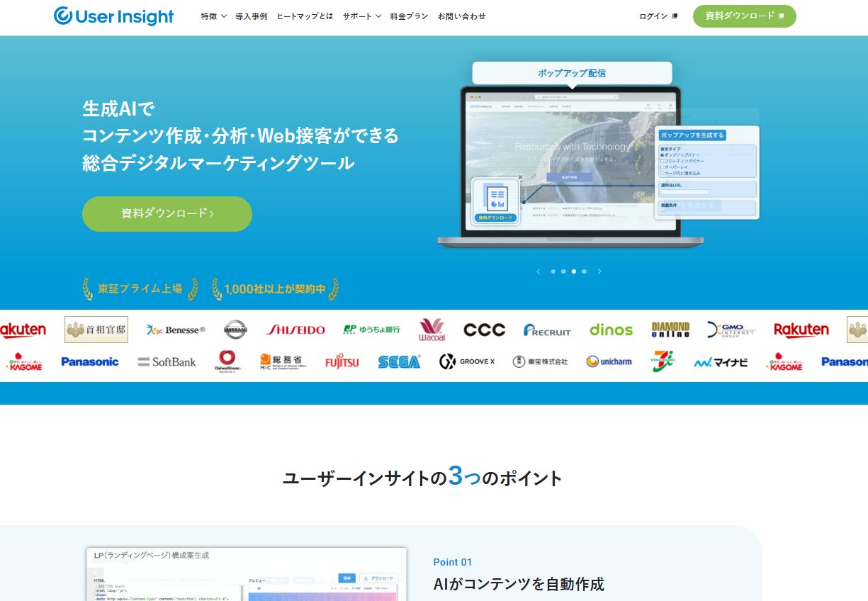Click the laptop slide image
This screenshot has height=601, width=868.
tap(571, 167)
